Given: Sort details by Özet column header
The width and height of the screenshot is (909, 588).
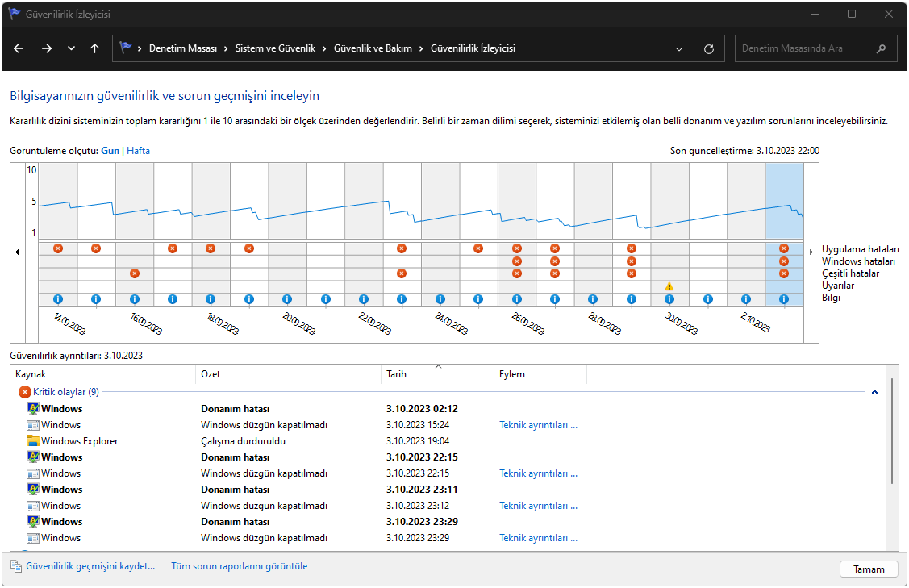Looking at the screenshot, I should (288, 374).
